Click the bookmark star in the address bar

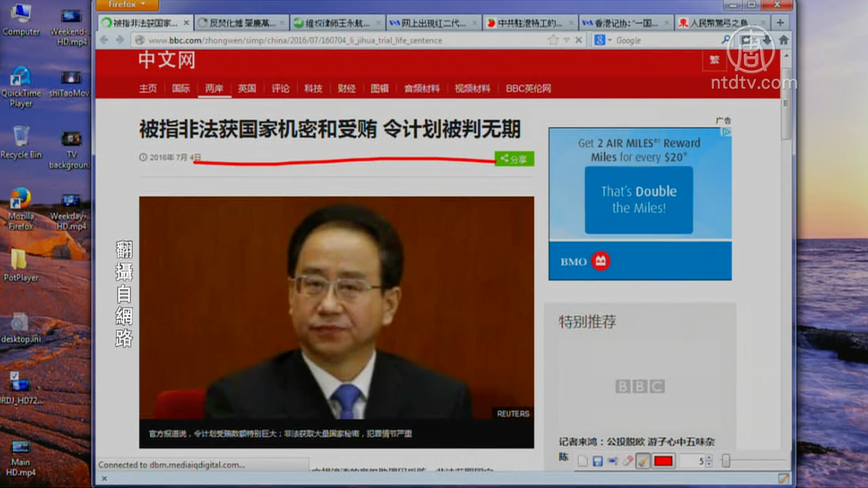coord(553,40)
